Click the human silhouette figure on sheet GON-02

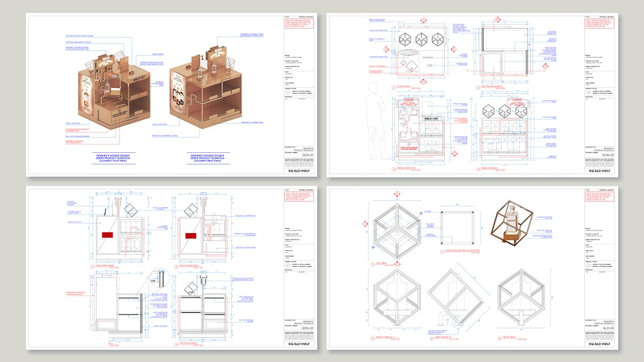tap(378, 121)
